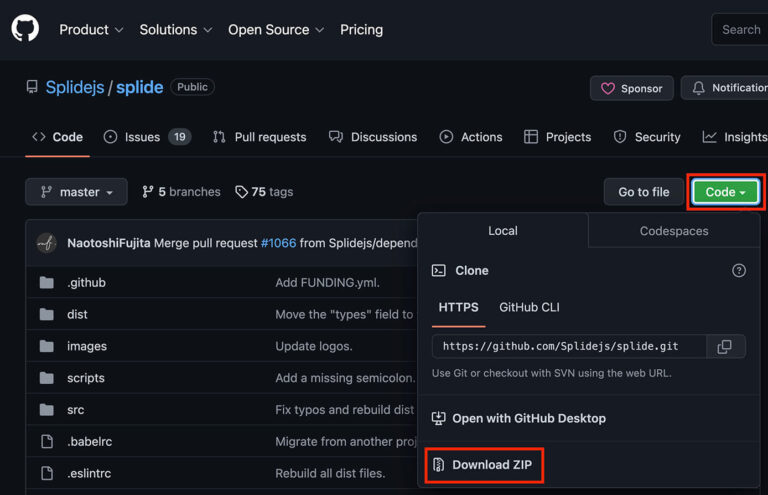Expand the Product menu in header
Viewport: 768px width, 495px height.
[x=91, y=30]
